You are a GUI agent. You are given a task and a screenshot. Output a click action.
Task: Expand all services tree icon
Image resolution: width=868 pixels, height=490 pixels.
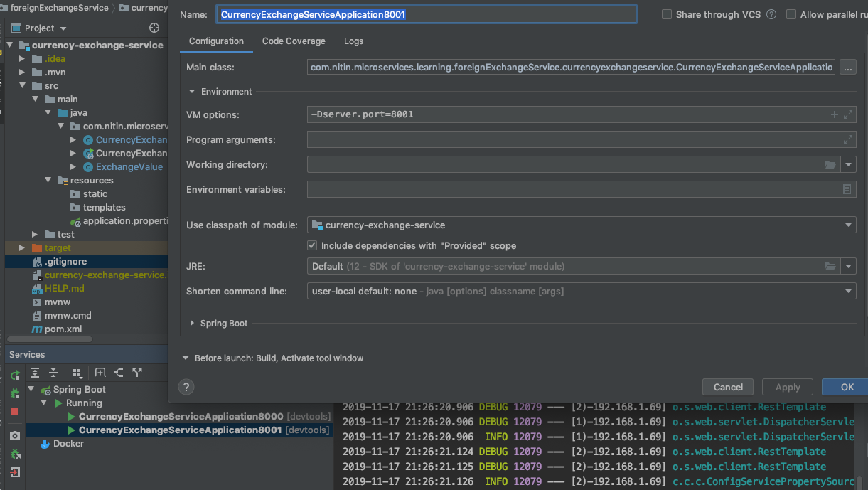click(34, 373)
